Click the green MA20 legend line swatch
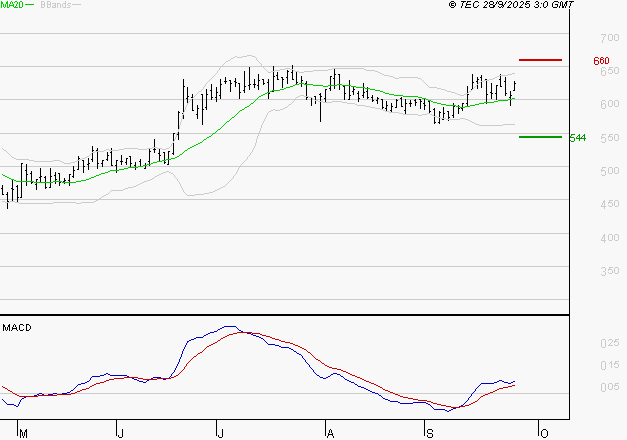The height and width of the screenshot is (440, 627). (32, 6)
